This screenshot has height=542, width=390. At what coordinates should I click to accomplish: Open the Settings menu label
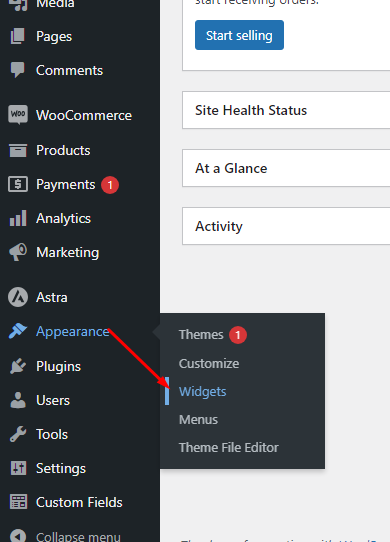61,469
